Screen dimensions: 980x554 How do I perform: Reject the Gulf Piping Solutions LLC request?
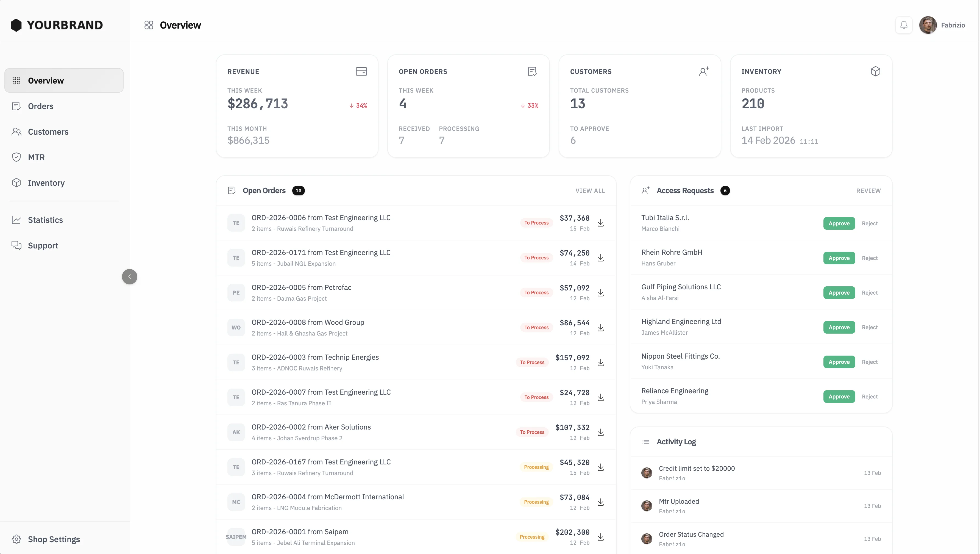pos(870,293)
